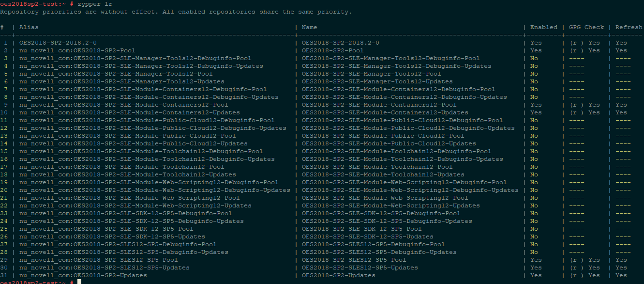Image resolution: width=644 pixels, height=284 pixels.
Task: Click the Web-Scripting12-Debuginfo-Updates alias in row 20
Action: coord(154,190)
